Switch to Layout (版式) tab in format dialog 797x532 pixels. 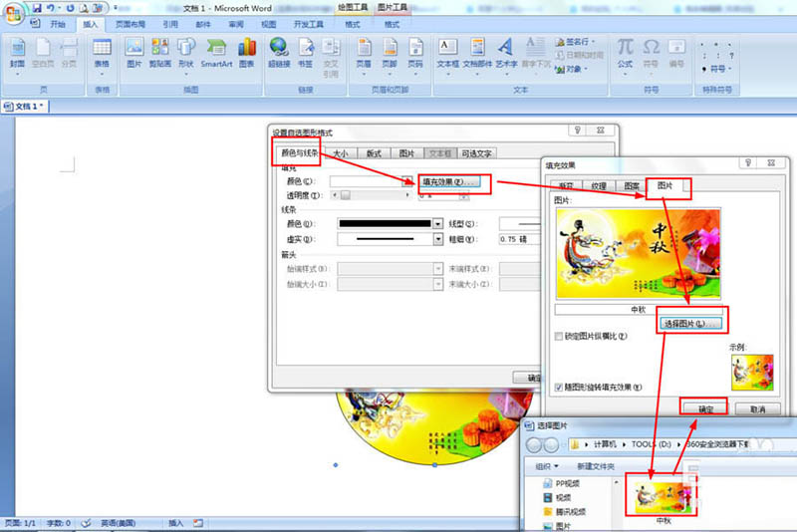pos(374,153)
